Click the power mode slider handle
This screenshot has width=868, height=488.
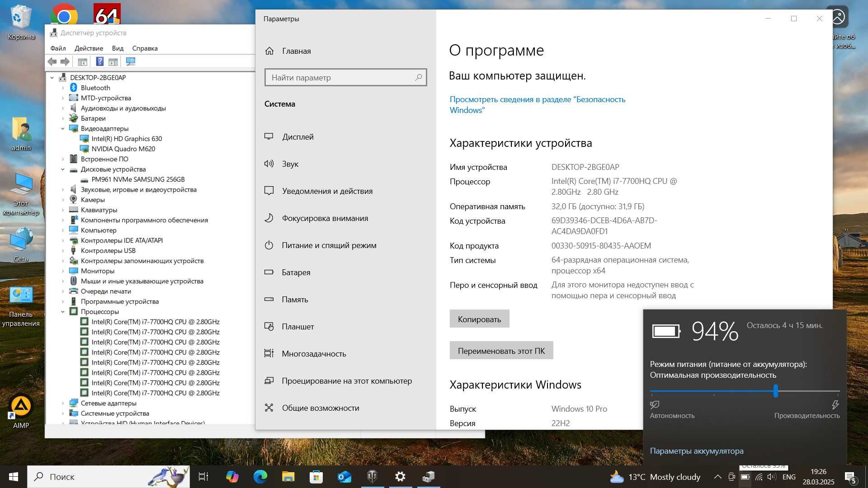[776, 391]
